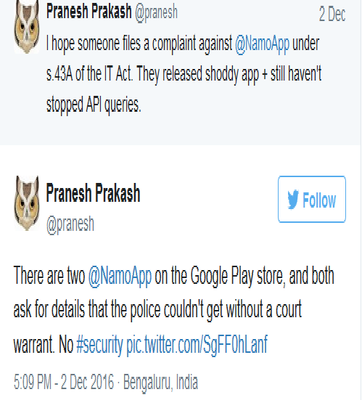
Task: Open the bold Pranesh Prakash name in the main tweet
Action: click(x=93, y=193)
